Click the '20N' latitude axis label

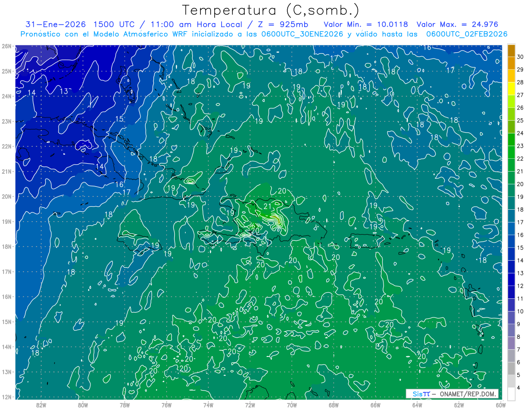click(7, 196)
